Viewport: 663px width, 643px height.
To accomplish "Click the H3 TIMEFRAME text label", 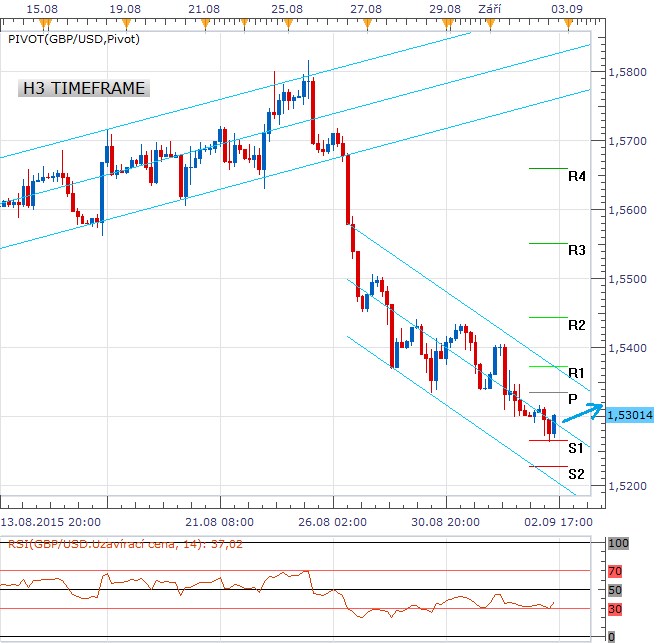I will pyautogui.click(x=84, y=88).
